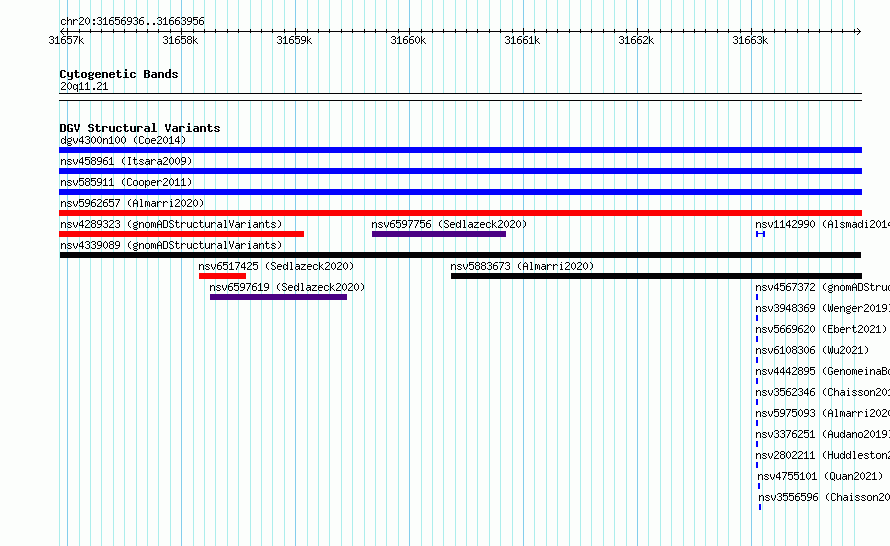Click the chr20:31656936..31663956 coordinates label
Image resolution: width=890 pixels, height=546 pixels.
132,21
